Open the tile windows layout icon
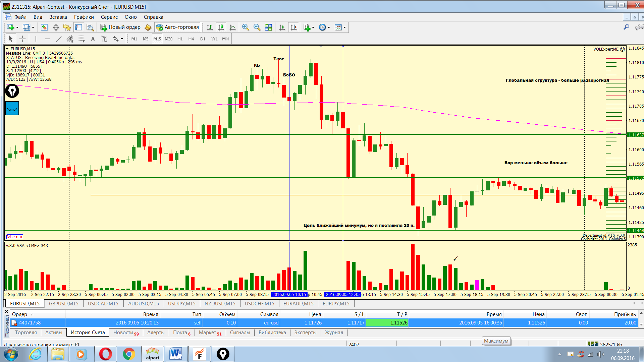Viewport: 644px width, 362px height. tap(268, 27)
